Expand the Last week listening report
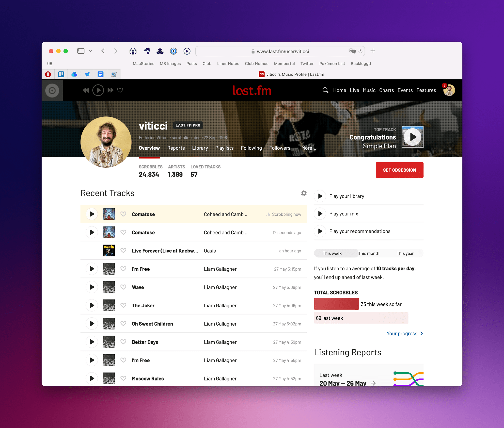Screen dimensions: 504x428 [x=373, y=383]
